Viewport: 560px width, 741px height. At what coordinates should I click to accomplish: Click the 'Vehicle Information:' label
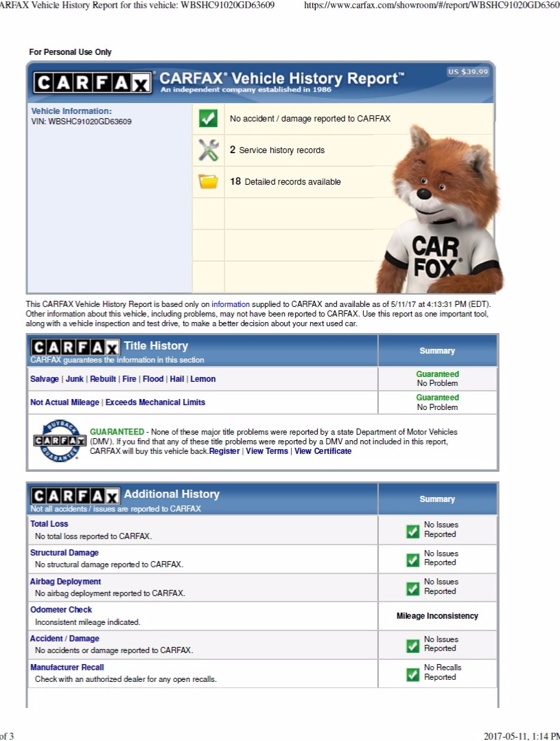click(72, 111)
